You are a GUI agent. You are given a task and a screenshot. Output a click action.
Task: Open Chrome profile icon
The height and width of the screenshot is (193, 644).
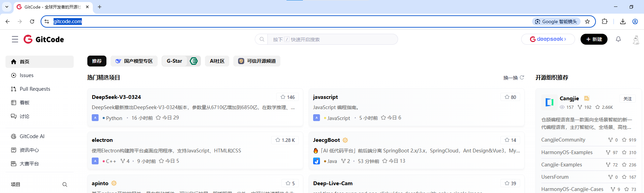[x=635, y=21]
